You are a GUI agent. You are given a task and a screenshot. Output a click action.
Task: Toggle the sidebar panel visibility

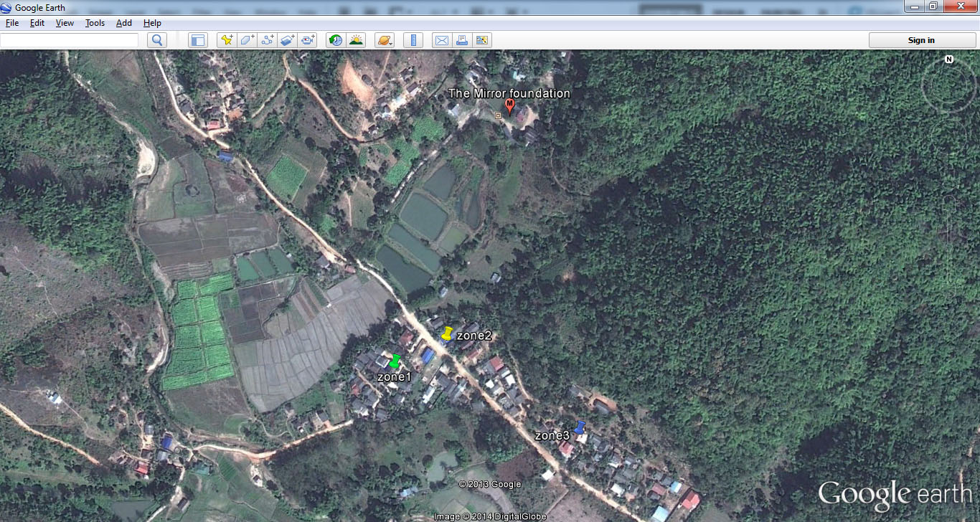[197, 40]
